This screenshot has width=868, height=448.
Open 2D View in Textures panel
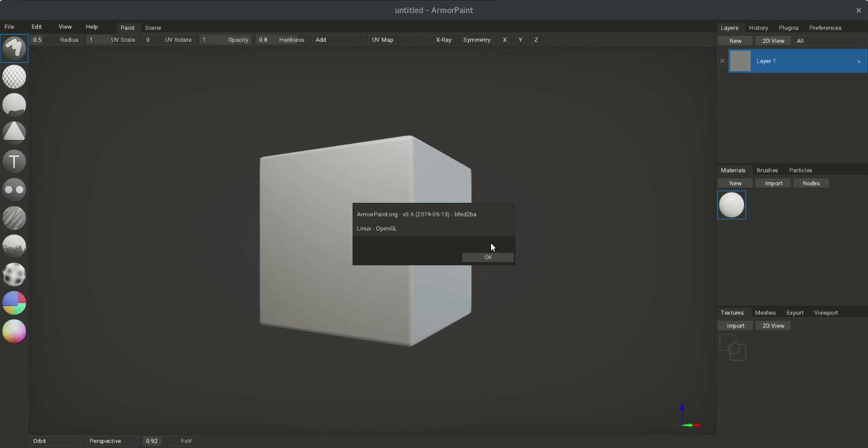[773, 326]
